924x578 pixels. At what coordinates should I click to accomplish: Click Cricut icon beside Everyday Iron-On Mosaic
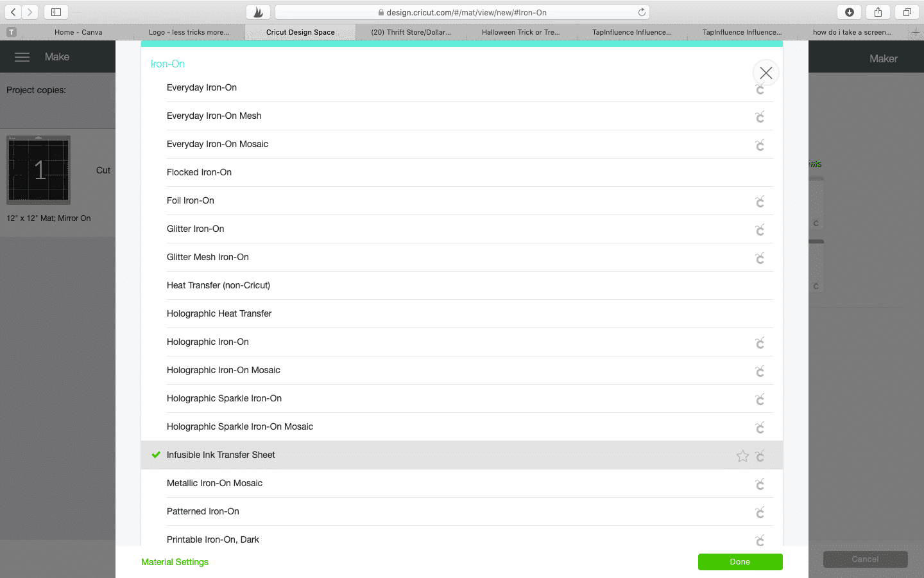[760, 145]
